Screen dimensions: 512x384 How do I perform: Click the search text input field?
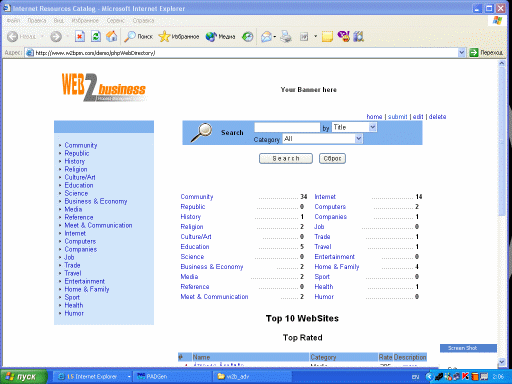tap(287, 127)
